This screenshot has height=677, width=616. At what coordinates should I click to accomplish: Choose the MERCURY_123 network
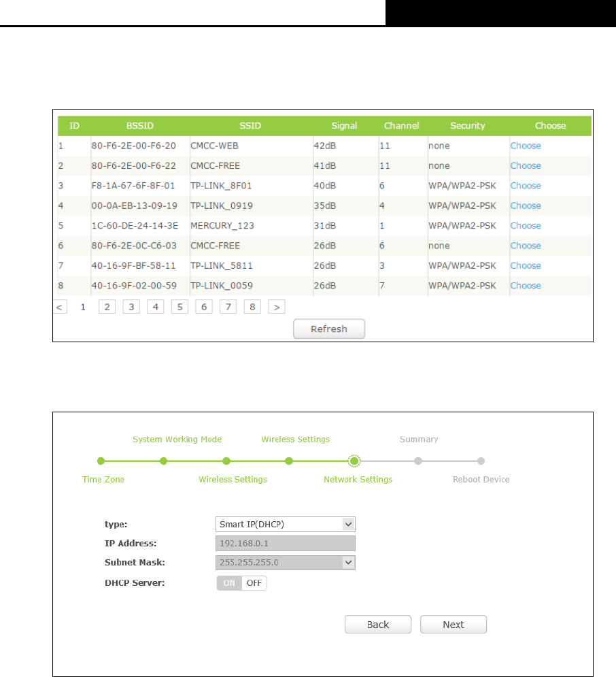pyautogui.click(x=526, y=225)
